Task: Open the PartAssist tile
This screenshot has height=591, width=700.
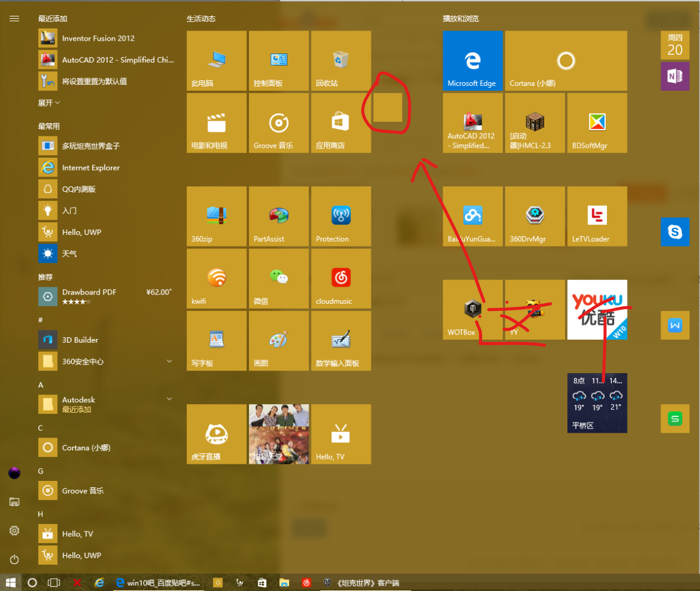Action: 279,216
